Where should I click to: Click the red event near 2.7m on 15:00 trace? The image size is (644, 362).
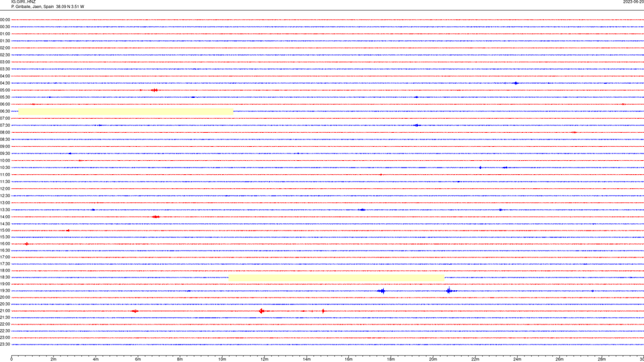[68, 231]
